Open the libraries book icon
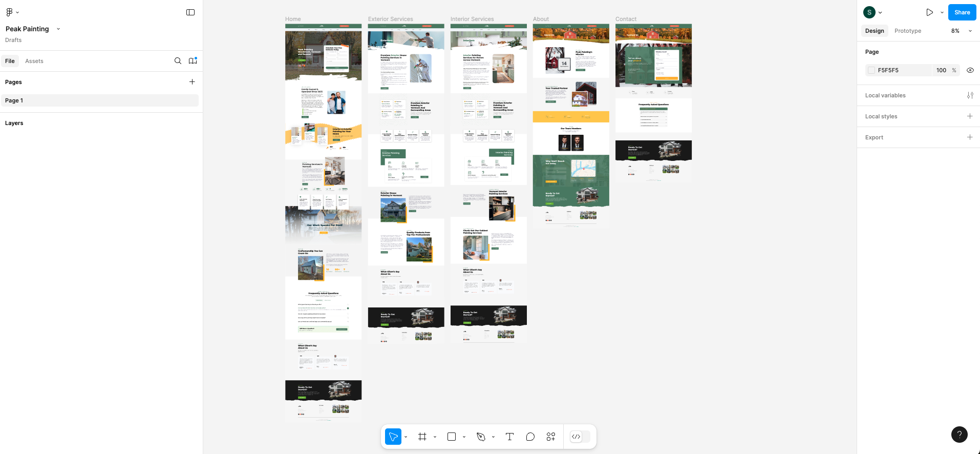980x454 pixels. tap(193, 61)
